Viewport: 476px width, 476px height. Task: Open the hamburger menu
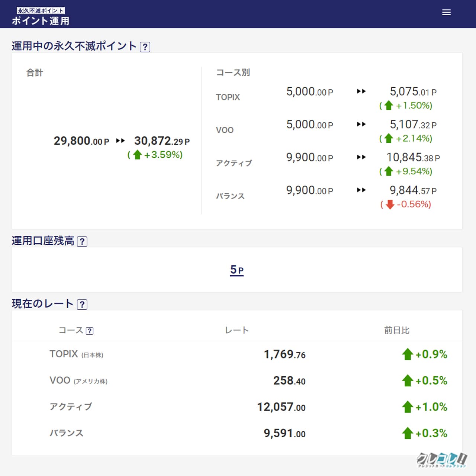point(446,12)
